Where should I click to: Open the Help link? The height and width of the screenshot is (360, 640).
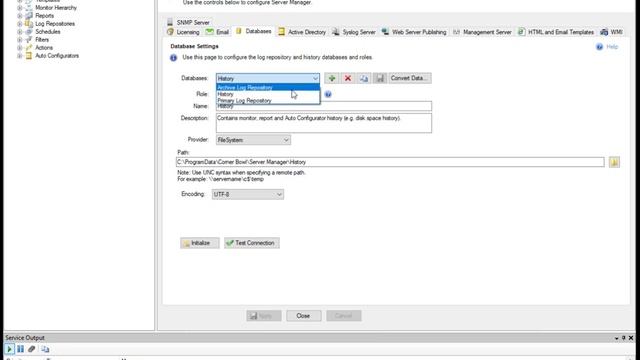pos(612,47)
